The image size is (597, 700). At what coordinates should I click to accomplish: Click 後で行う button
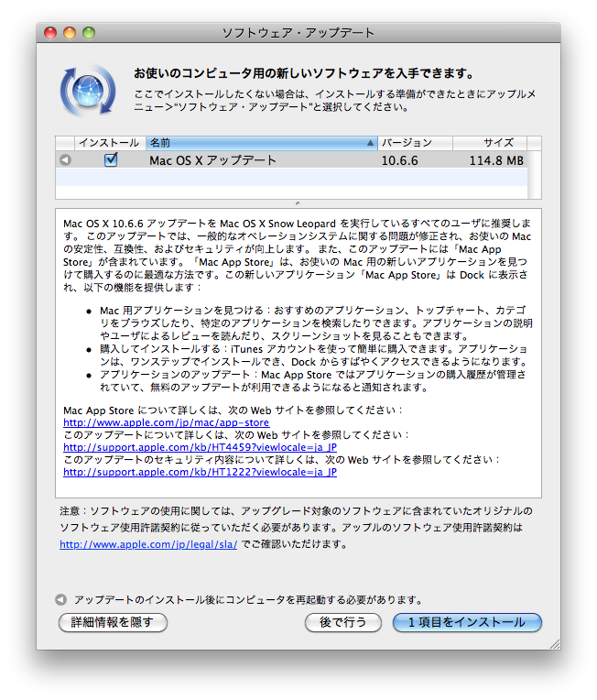[x=343, y=622]
